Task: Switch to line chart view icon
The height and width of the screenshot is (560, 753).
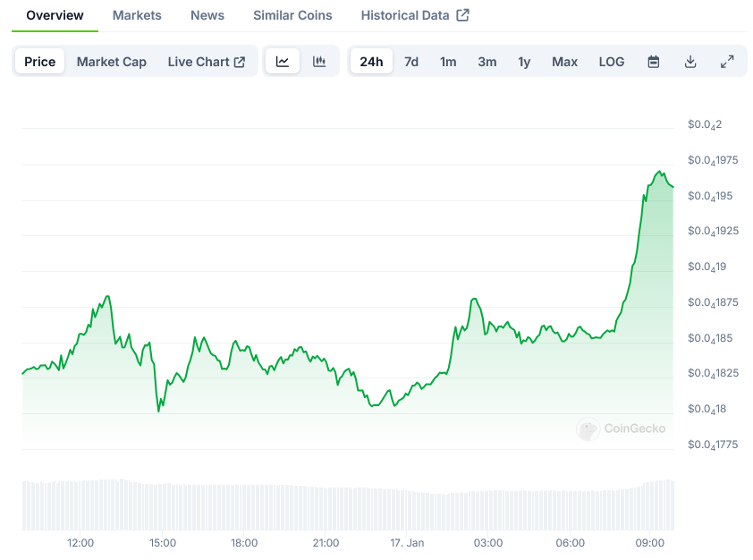Action: tap(283, 62)
